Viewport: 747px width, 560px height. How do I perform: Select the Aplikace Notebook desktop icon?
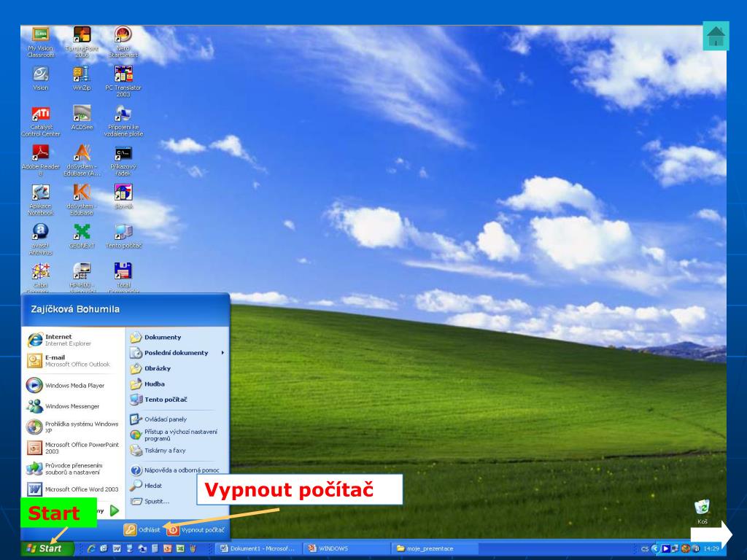coord(41,200)
